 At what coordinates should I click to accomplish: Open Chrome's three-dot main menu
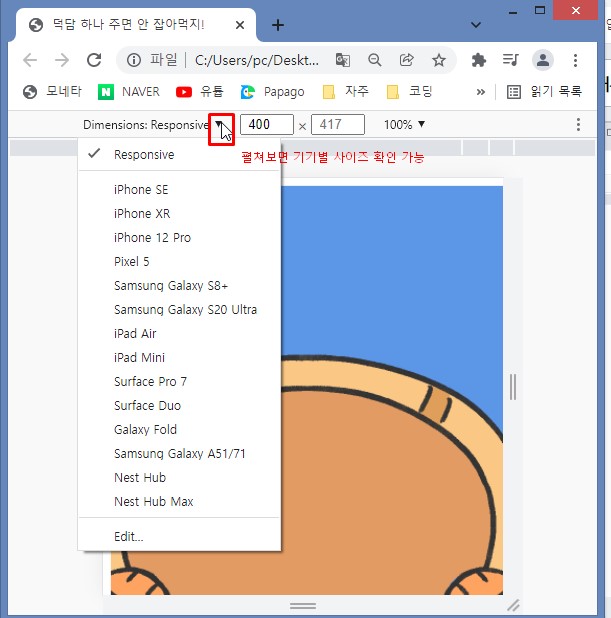tap(576, 60)
